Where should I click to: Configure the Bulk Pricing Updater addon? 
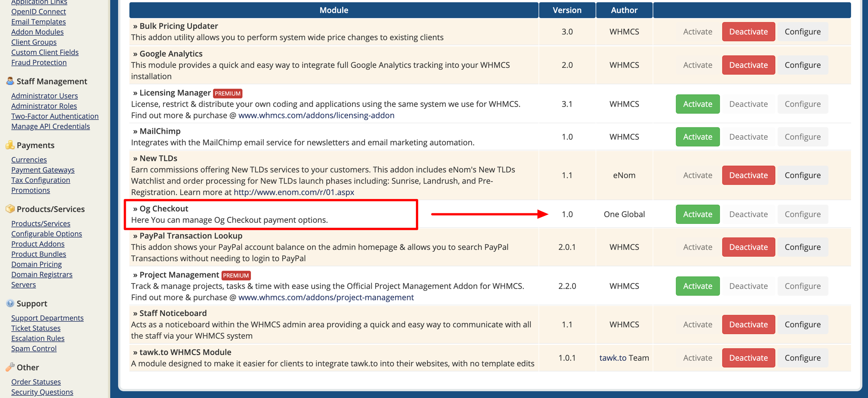point(802,32)
